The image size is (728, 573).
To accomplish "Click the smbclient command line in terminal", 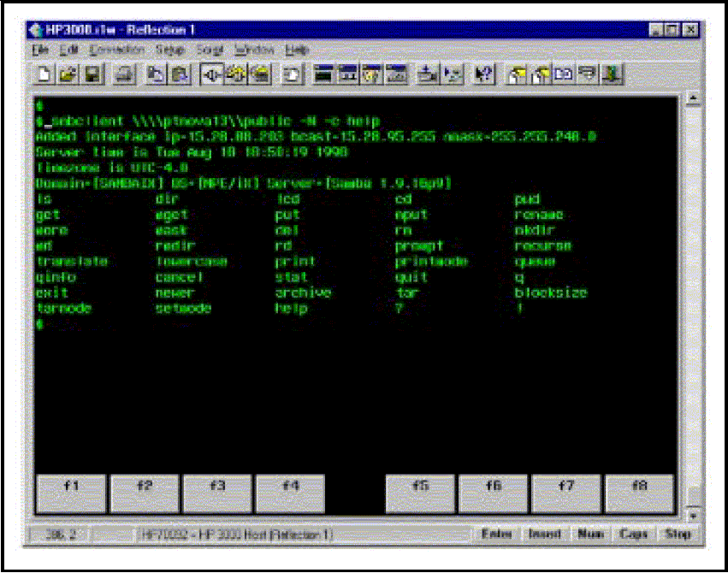I will click(208, 121).
